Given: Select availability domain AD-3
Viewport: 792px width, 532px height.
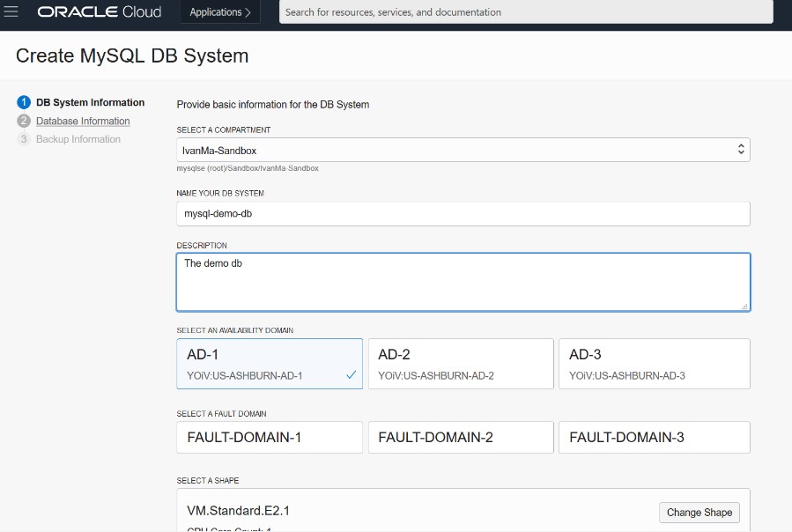Looking at the screenshot, I should point(654,364).
